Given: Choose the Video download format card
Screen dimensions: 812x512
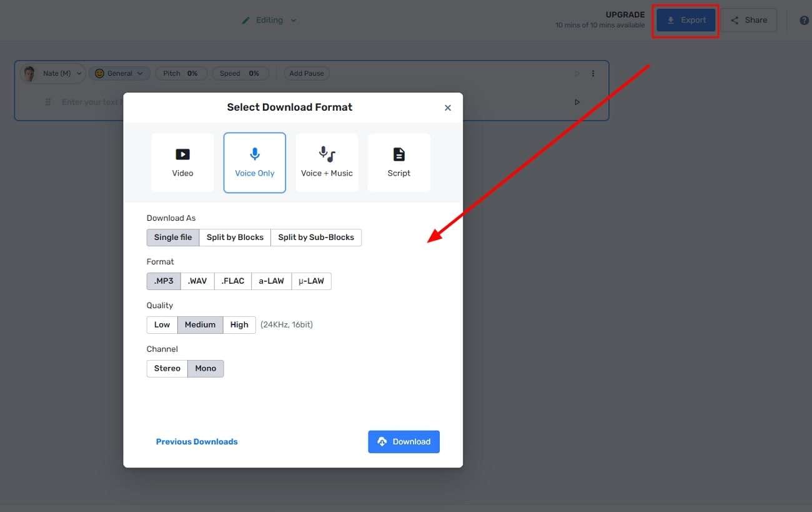Looking at the screenshot, I should click(x=182, y=163).
